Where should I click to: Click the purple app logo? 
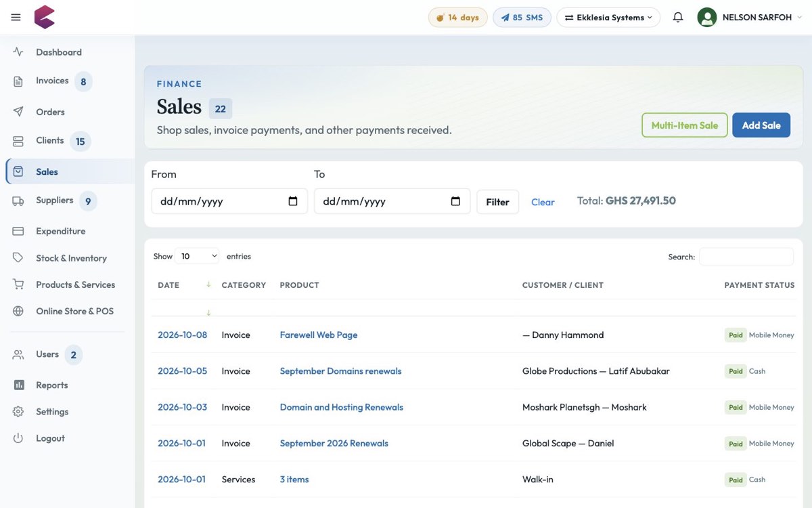coord(45,17)
